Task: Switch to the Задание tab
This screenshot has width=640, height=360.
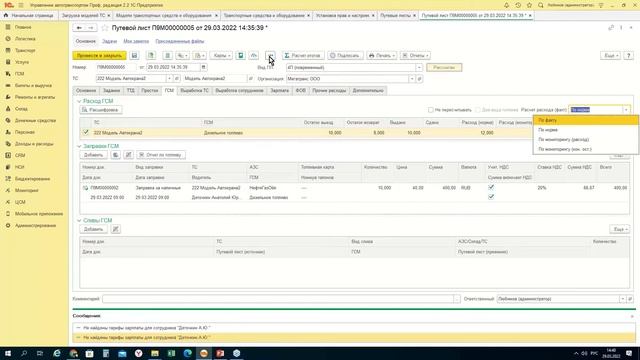Action: (111, 91)
